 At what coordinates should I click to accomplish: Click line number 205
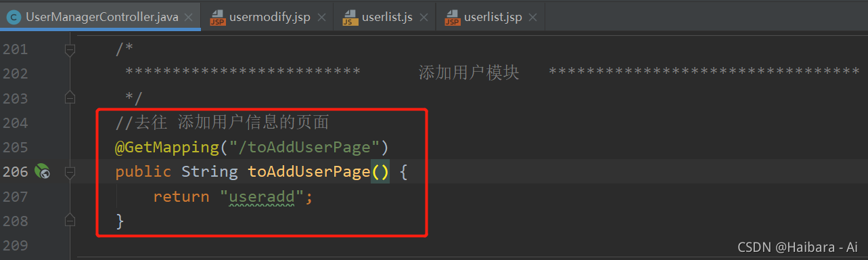[15, 147]
